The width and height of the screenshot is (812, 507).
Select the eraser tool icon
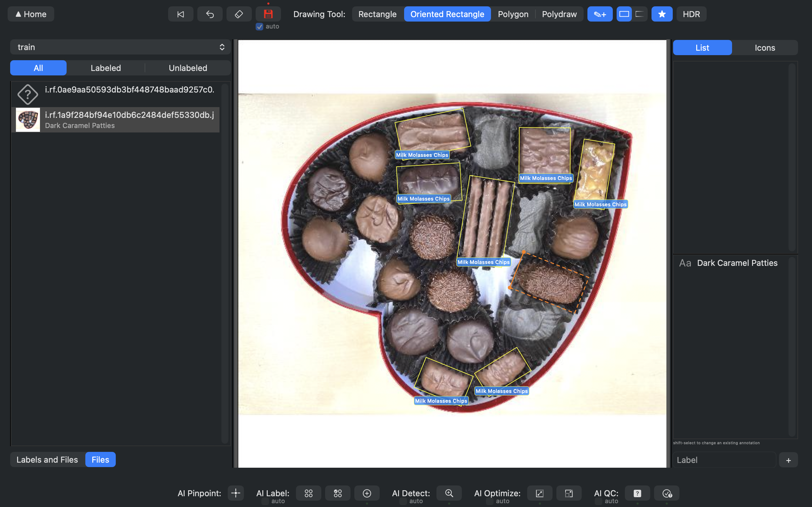tap(239, 14)
